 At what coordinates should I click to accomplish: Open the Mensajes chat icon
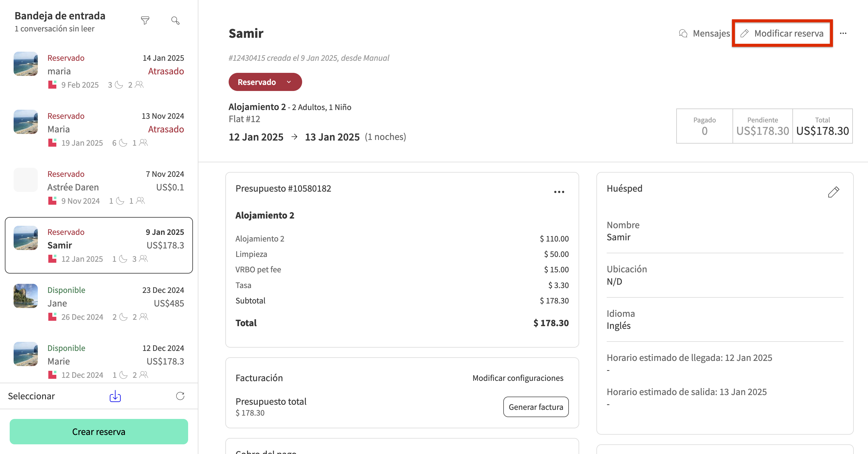coord(683,33)
